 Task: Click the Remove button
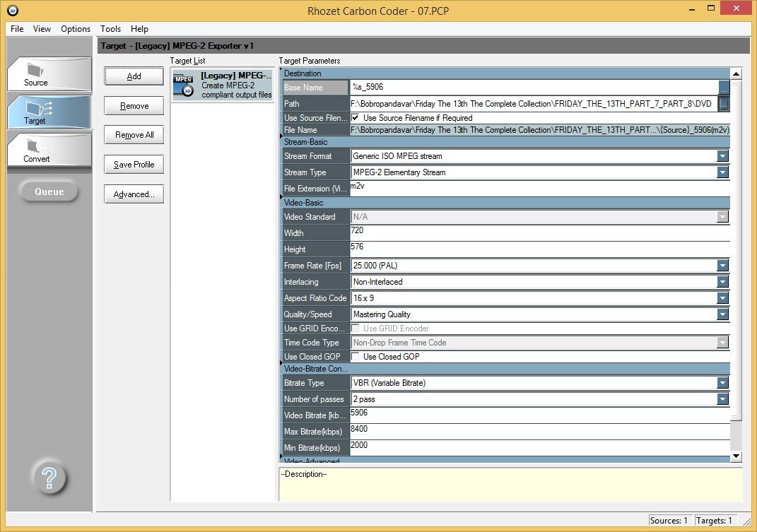[x=134, y=106]
